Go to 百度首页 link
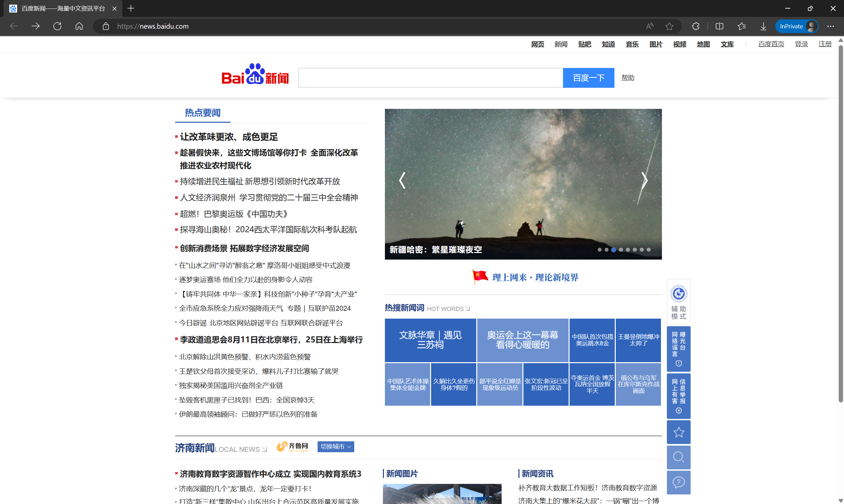 click(771, 44)
